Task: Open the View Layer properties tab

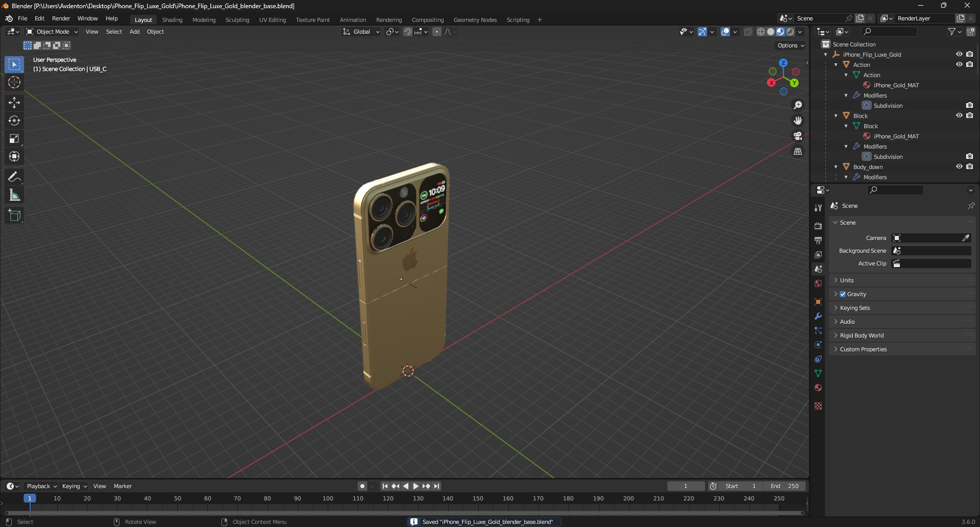Action: point(818,254)
